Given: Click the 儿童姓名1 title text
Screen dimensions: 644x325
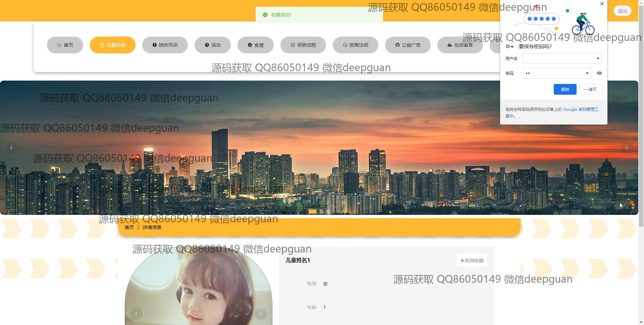Looking at the screenshot, I should (298, 261).
